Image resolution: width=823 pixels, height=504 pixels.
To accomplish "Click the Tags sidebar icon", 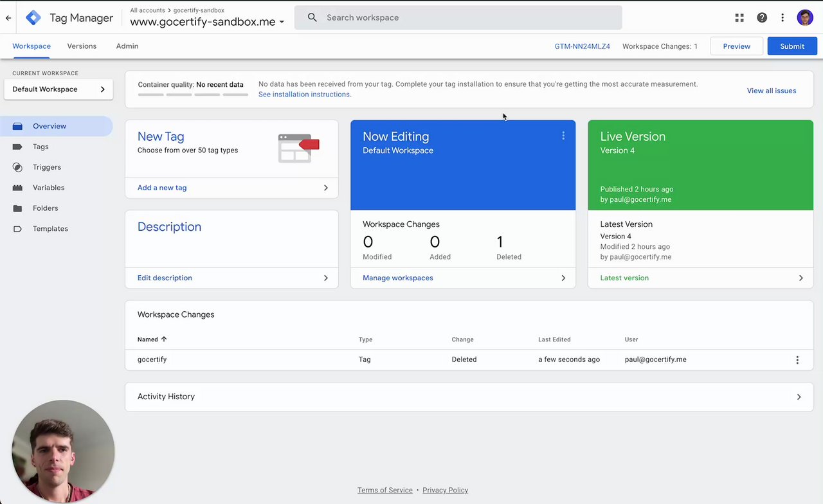I will click(x=18, y=147).
